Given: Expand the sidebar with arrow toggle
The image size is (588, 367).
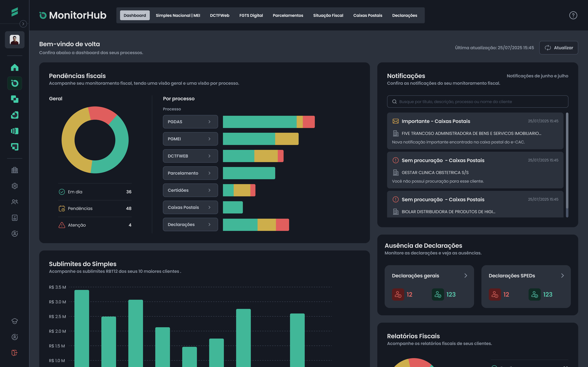Looking at the screenshot, I should (x=23, y=24).
